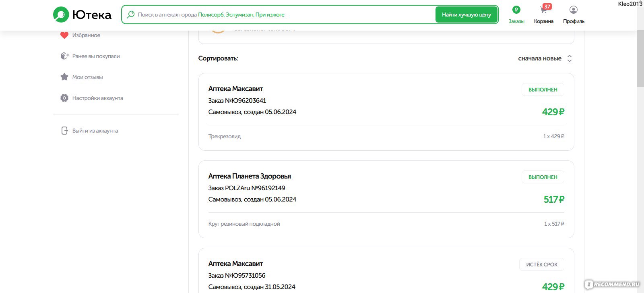Click the 1 x 429 ₽ Трекрезолид quantity
644x293 pixels.
point(553,136)
